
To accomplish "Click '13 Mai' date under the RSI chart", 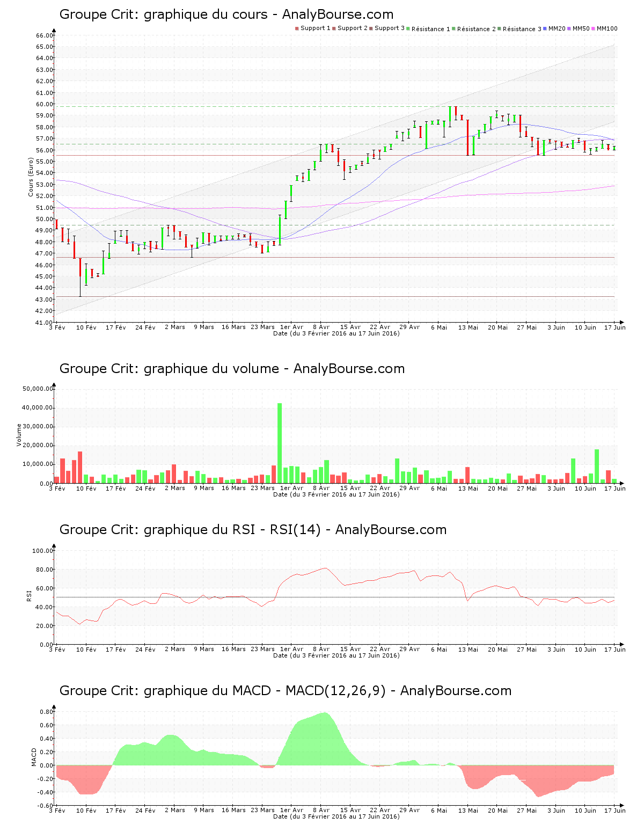I will click(x=468, y=649).
